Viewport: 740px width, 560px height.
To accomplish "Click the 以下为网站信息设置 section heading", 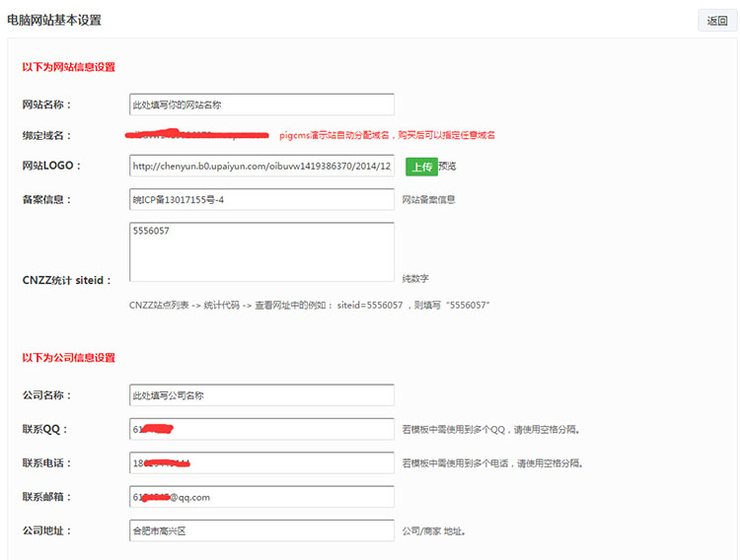I will 69,67.
